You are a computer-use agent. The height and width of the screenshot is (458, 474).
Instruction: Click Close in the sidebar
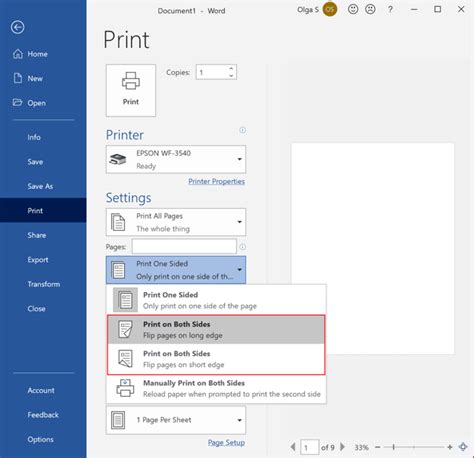tap(36, 309)
